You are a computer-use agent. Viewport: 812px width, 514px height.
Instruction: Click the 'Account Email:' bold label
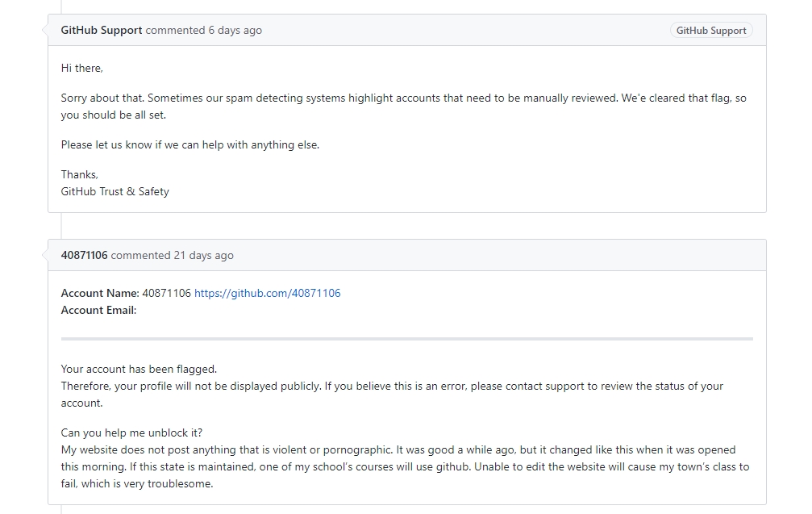[98, 311]
